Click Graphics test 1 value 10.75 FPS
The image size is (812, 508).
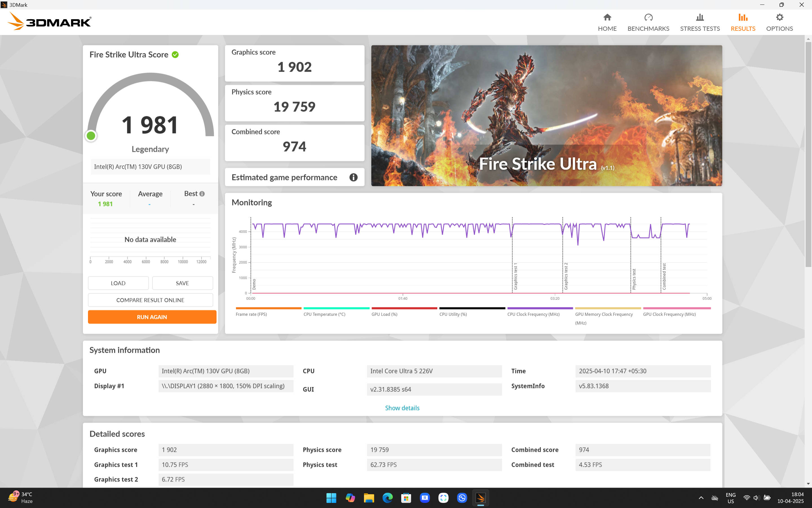(x=226, y=465)
